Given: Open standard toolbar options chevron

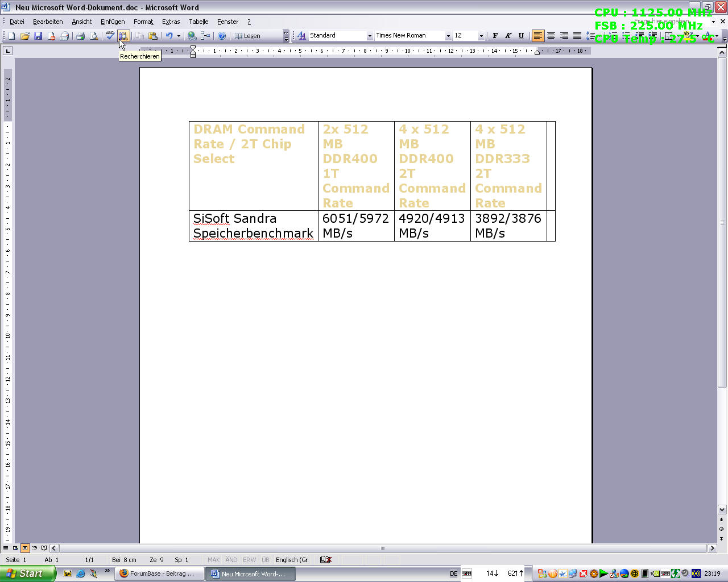Looking at the screenshot, I should click(x=286, y=36).
